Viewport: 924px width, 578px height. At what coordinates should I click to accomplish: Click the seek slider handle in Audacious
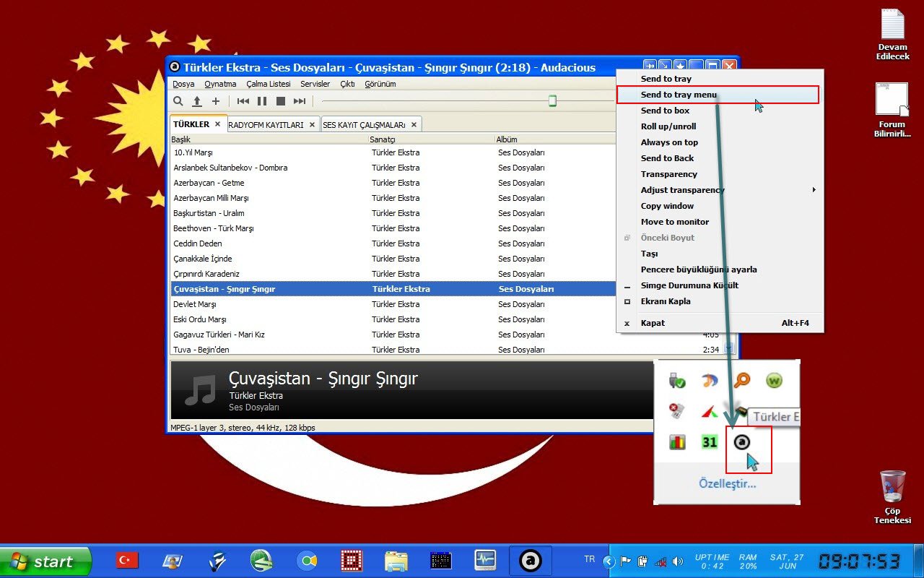[x=552, y=101]
